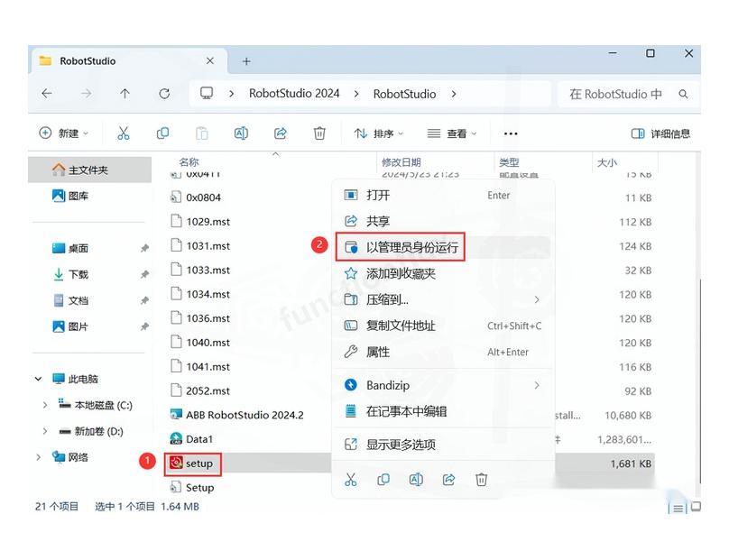Go back with the left arrow
Image resolution: width=729 pixels, height=560 pixels.
[47, 94]
